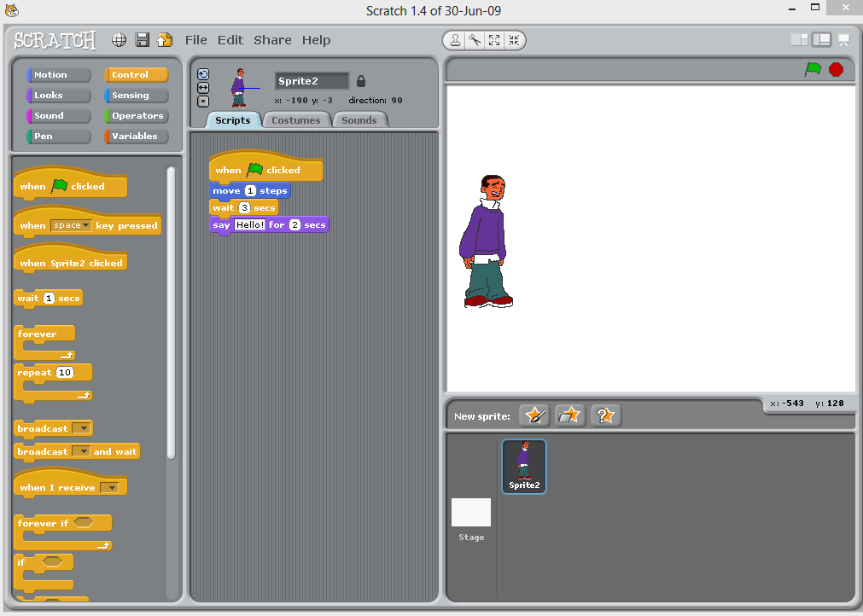Open the when I receive dropdown

pyautogui.click(x=109, y=487)
